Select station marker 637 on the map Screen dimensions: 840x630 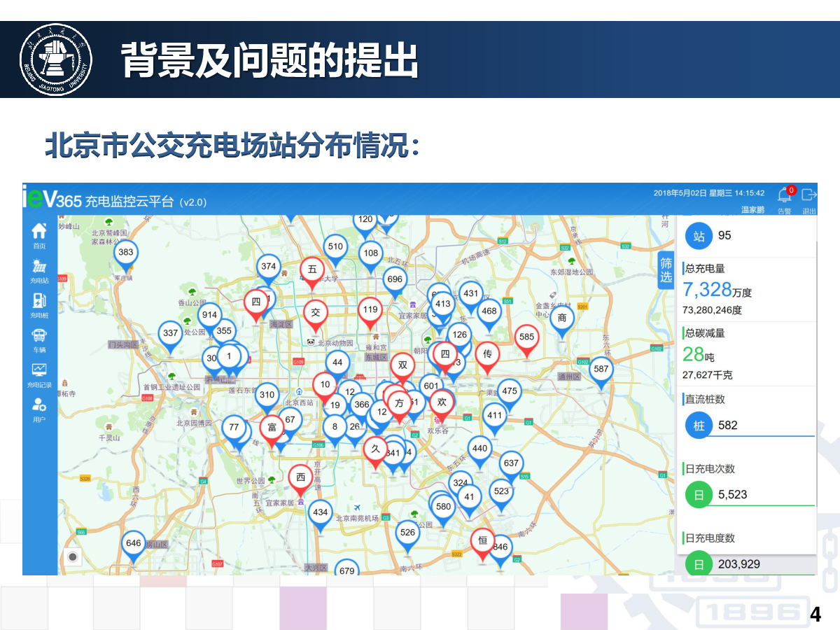pos(511,468)
